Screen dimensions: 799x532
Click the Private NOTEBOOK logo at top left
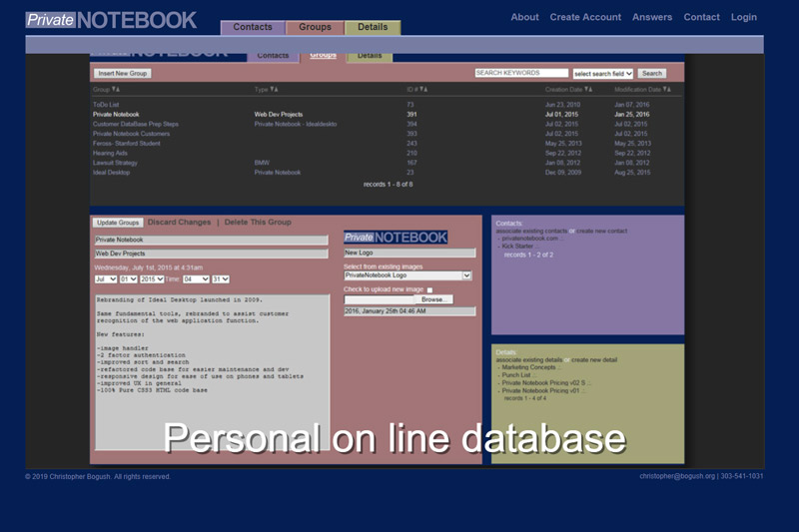pyautogui.click(x=111, y=20)
